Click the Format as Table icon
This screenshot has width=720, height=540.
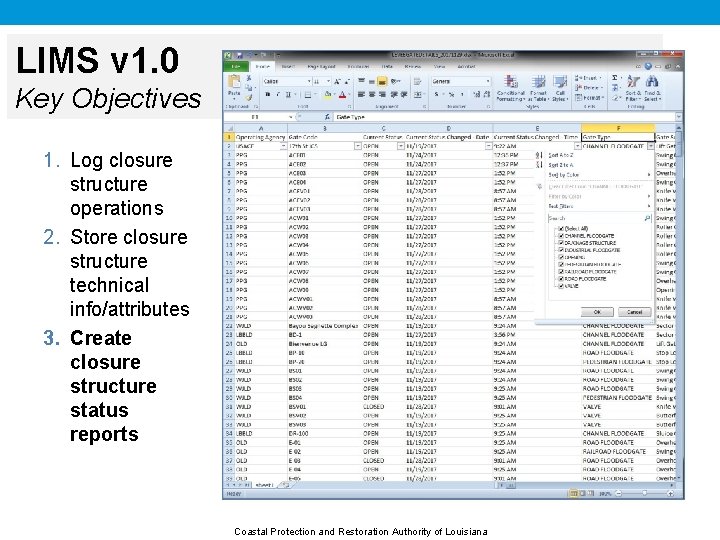pyautogui.click(x=538, y=82)
